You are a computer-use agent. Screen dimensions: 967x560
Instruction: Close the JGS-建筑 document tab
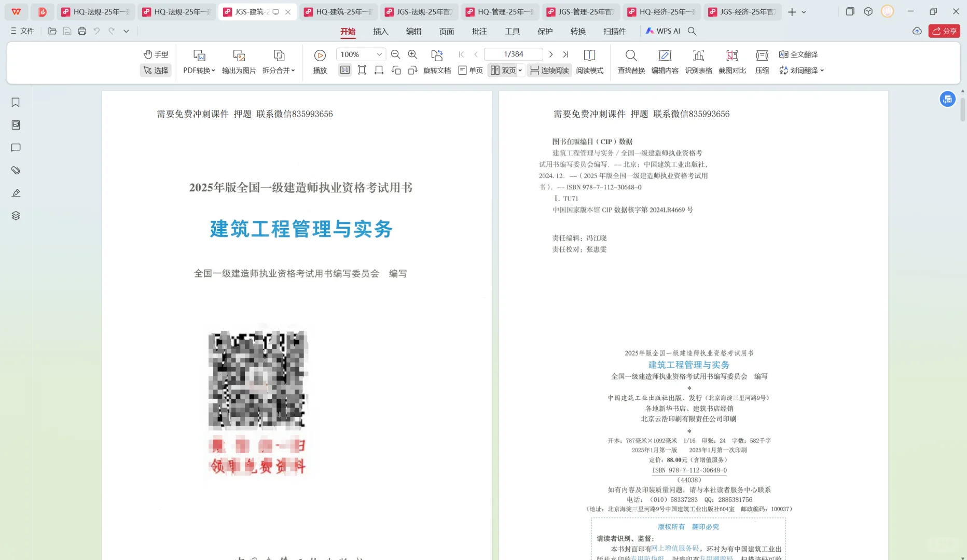click(288, 12)
